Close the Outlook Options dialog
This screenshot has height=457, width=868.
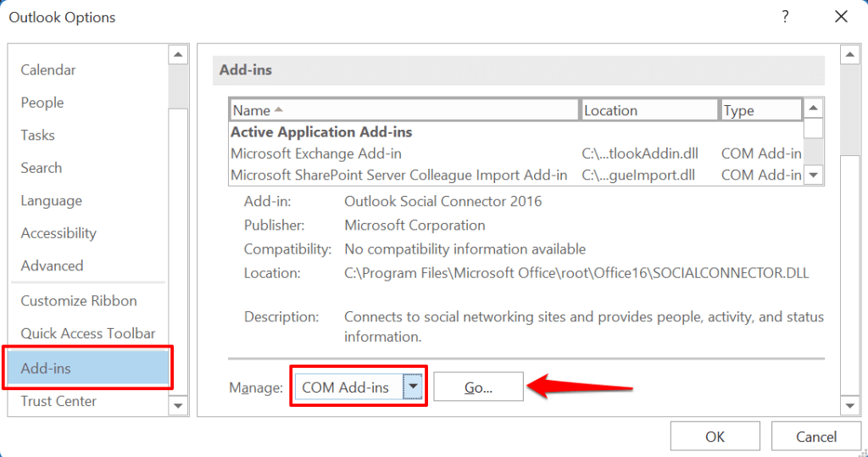tap(841, 16)
